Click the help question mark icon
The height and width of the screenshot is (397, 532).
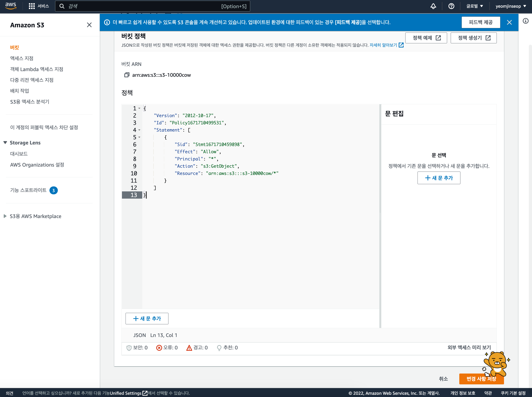tap(451, 6)
